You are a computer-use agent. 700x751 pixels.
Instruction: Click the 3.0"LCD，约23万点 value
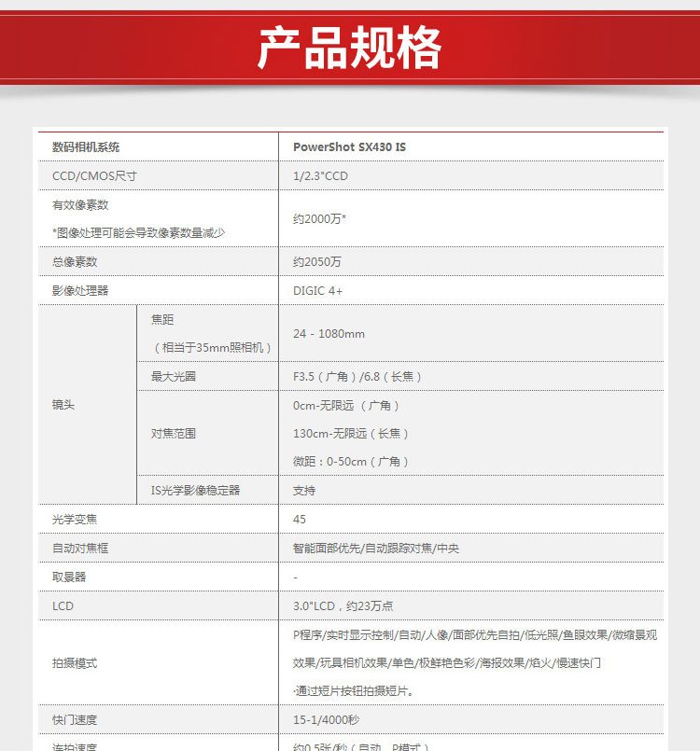(343, 605)
